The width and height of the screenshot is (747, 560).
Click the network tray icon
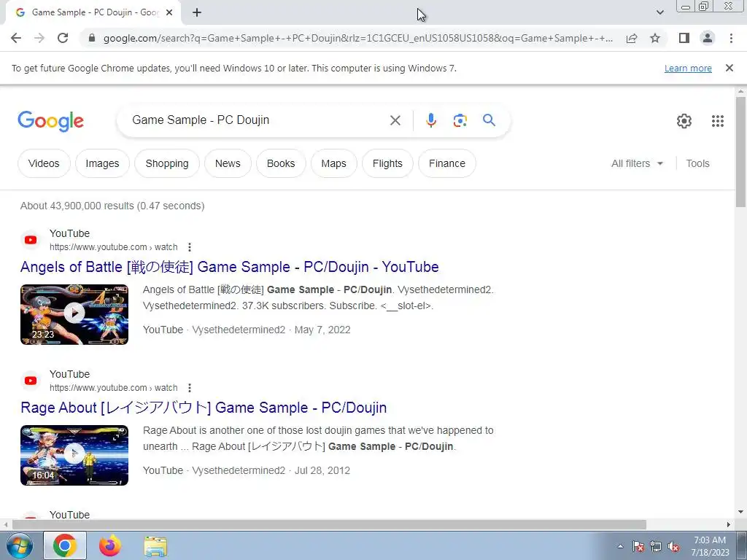(656, 547)
